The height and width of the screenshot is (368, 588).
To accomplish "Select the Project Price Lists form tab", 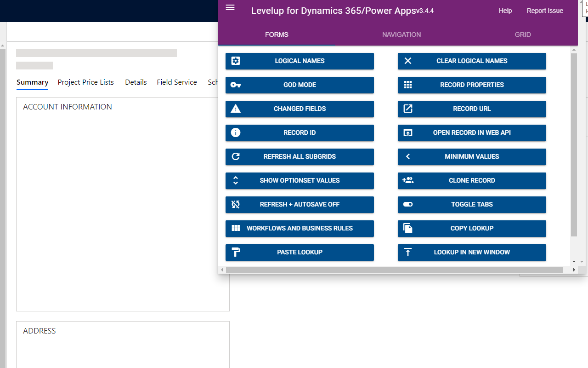I will (x=86, y=82).
